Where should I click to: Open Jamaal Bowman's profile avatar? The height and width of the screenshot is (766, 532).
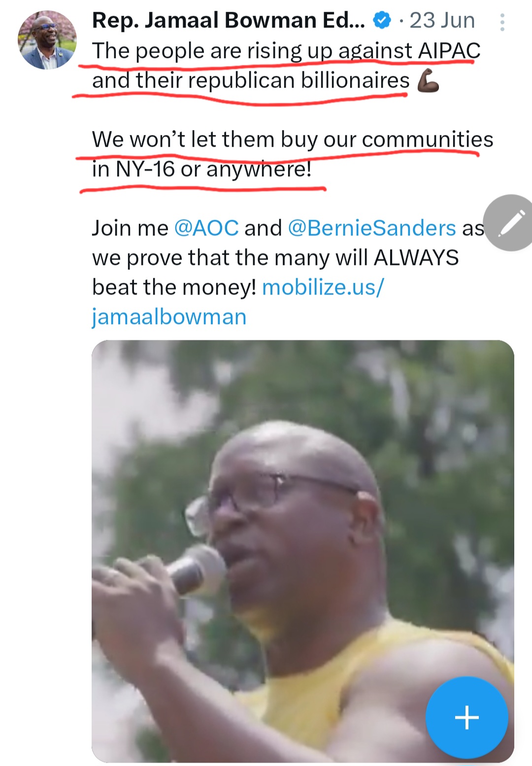click(x=47, y=40)
